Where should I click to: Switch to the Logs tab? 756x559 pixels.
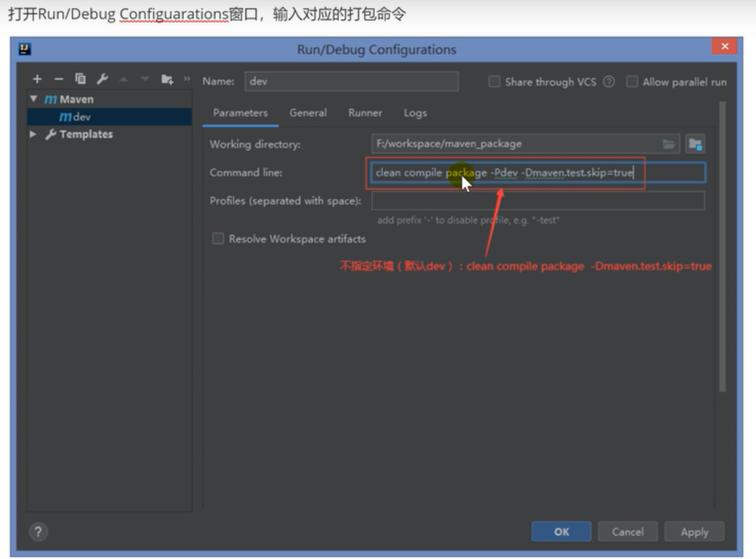pos(415,113)
